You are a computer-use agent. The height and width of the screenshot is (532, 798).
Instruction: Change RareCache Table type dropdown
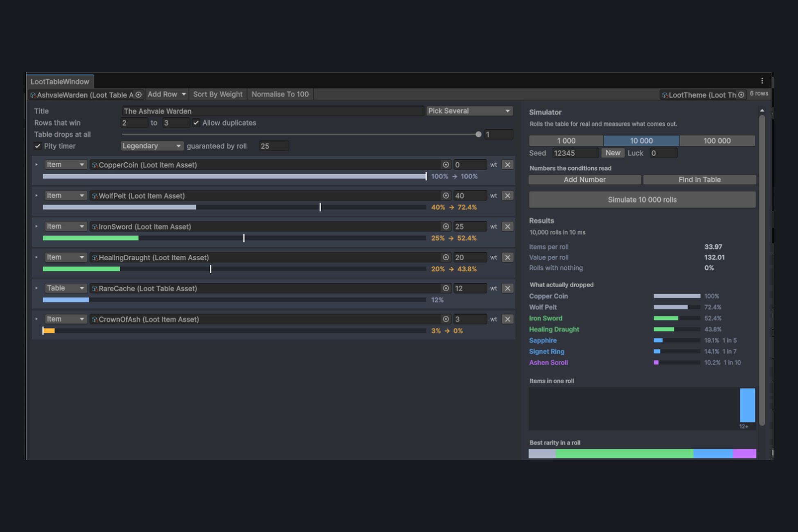coord(65,288)
